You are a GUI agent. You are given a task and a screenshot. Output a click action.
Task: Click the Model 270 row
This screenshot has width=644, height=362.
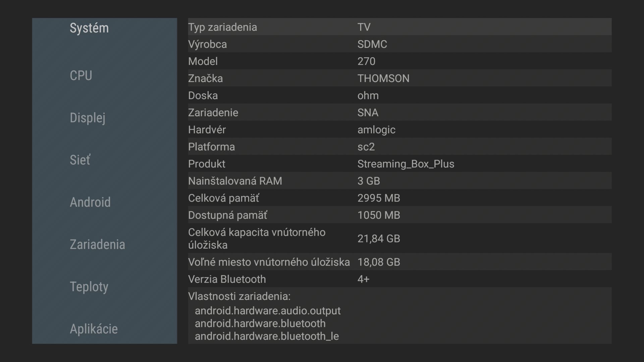(399, 61)
